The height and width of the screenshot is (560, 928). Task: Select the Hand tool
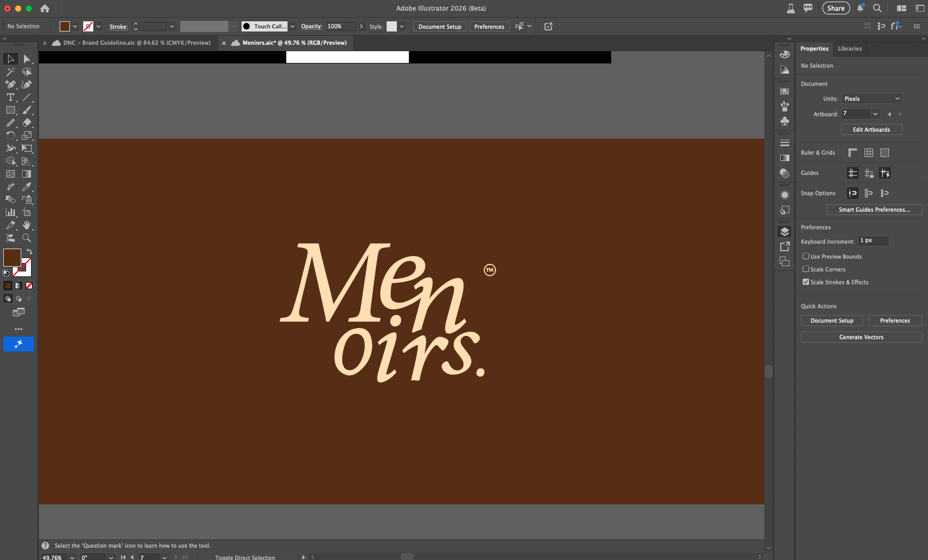[x=27, y=225]
